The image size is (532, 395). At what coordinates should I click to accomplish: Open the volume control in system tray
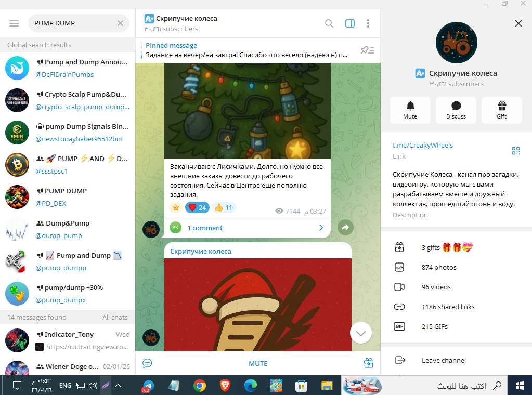[93, 386]
